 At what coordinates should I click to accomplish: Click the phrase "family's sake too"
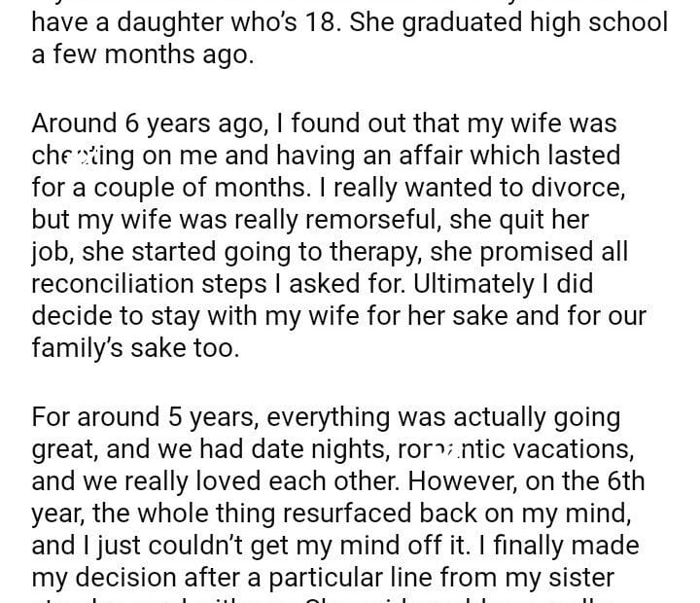(x=134, y=347)
